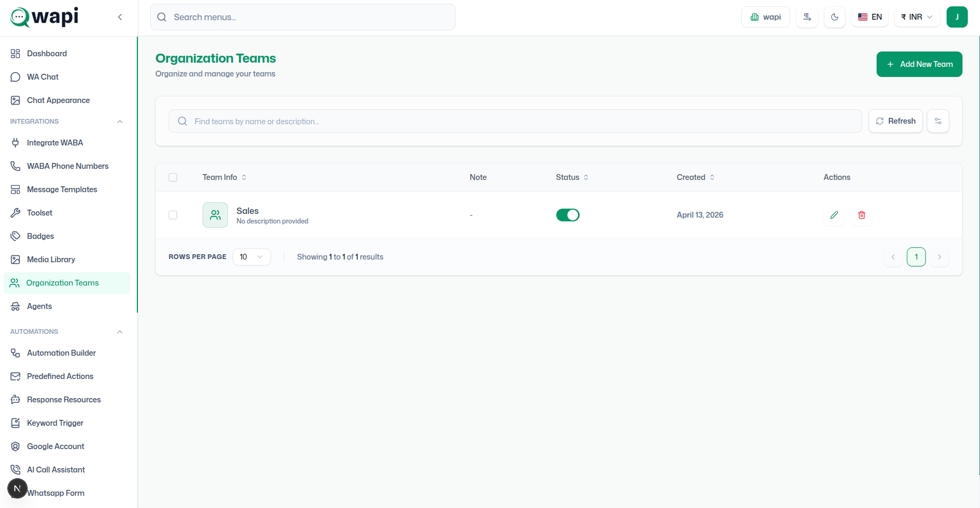This screenshot has width=980, height=508.
Task: Click the Badges tag icon
Action: coord(15,236)
